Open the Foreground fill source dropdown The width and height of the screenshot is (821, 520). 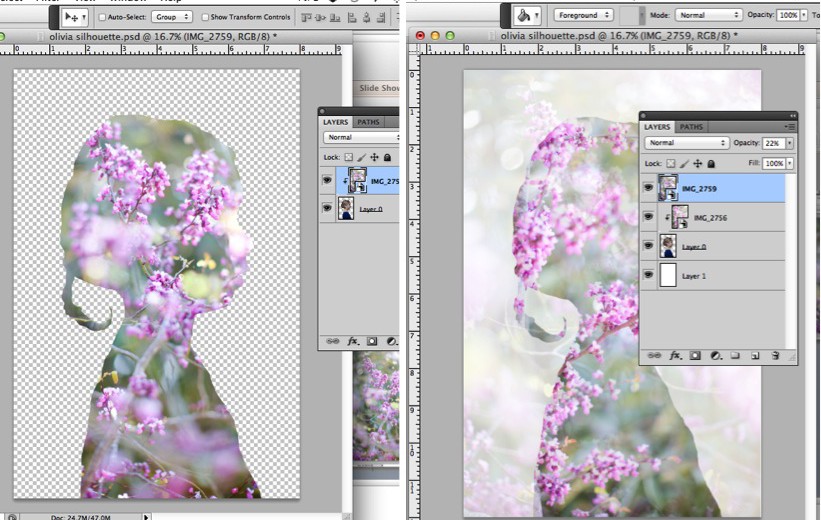[584, 15]
